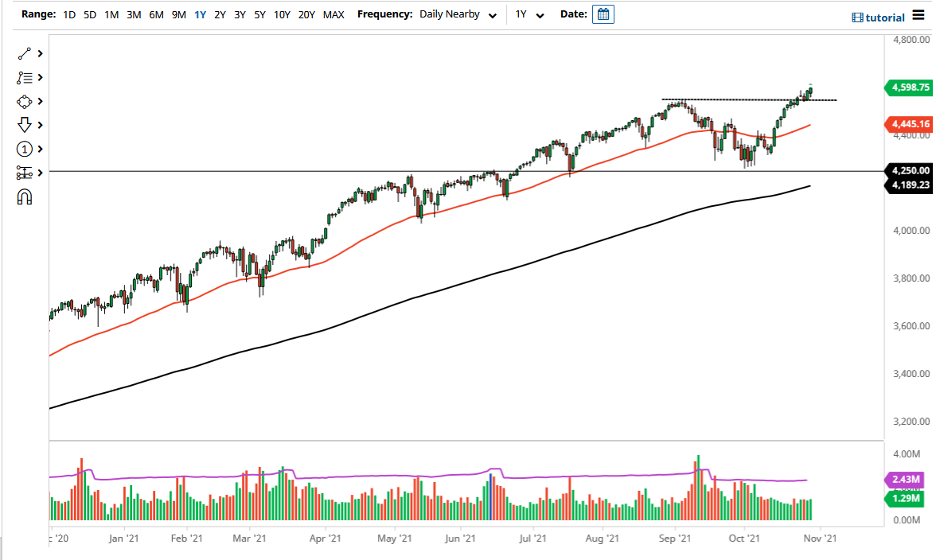Select the 1D range option
This screenshot has height=560, width=940.
pos(68,14)
